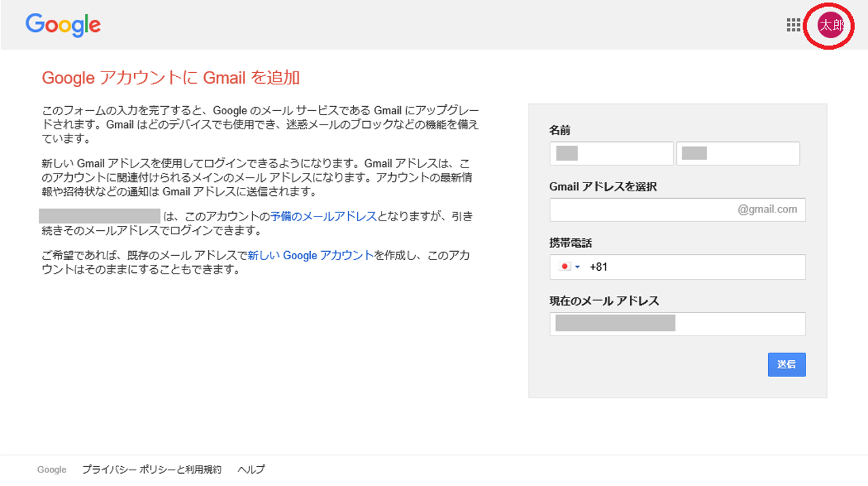Click the second name input field
This screenshot has height=486, width=868.
(738, 154)
